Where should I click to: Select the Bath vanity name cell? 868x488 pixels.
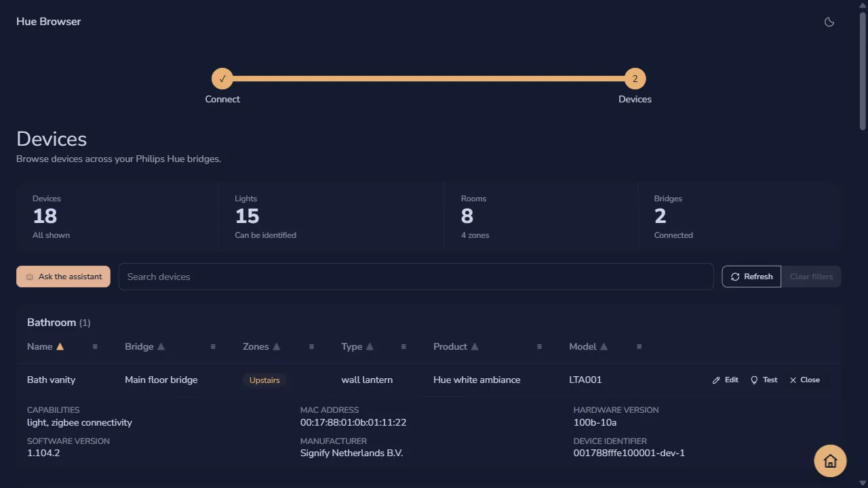[x=51, y=380]
